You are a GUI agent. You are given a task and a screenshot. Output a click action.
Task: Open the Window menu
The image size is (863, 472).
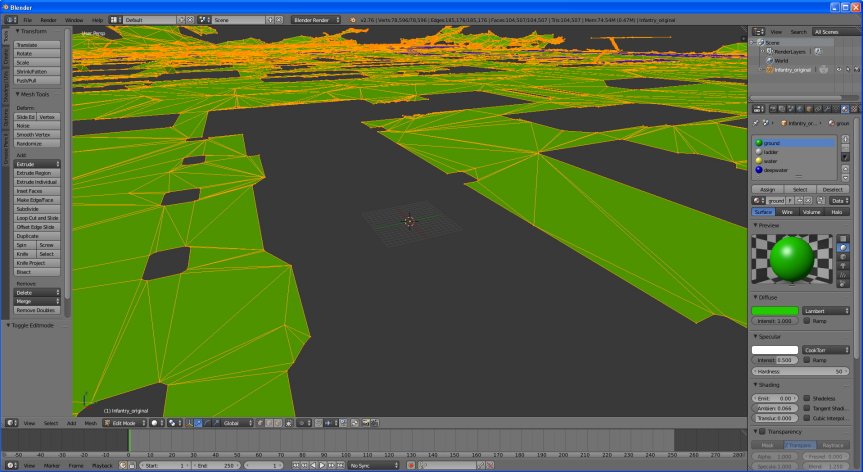[x=74, y=20]
